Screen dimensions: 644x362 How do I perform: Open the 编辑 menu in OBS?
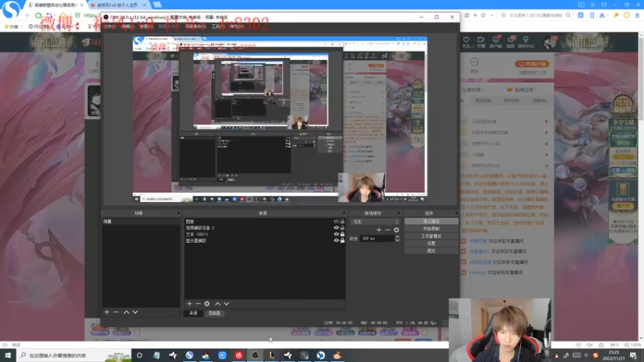[x=127, y=27]
